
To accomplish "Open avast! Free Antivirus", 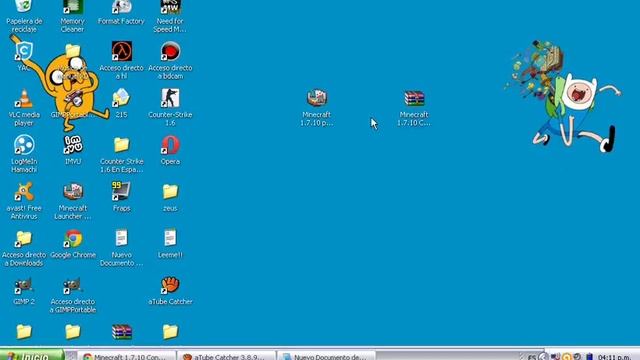I will pos(24,201).
